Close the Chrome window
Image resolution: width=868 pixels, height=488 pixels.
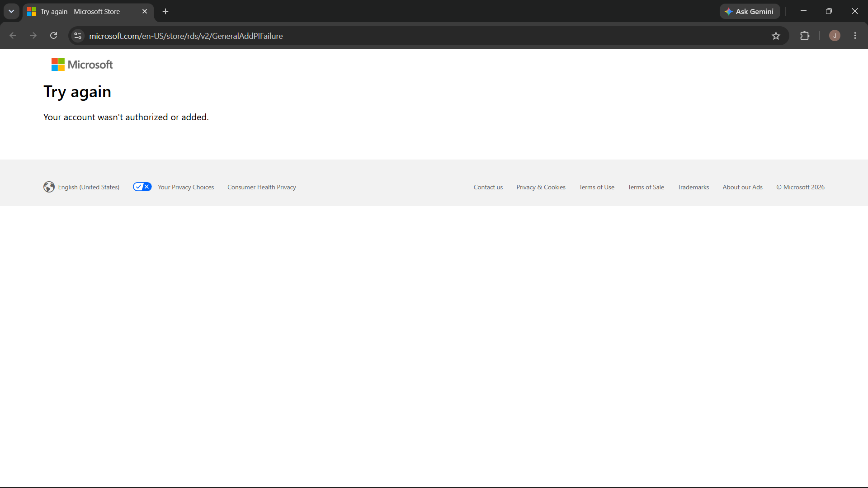pos(854,11)
